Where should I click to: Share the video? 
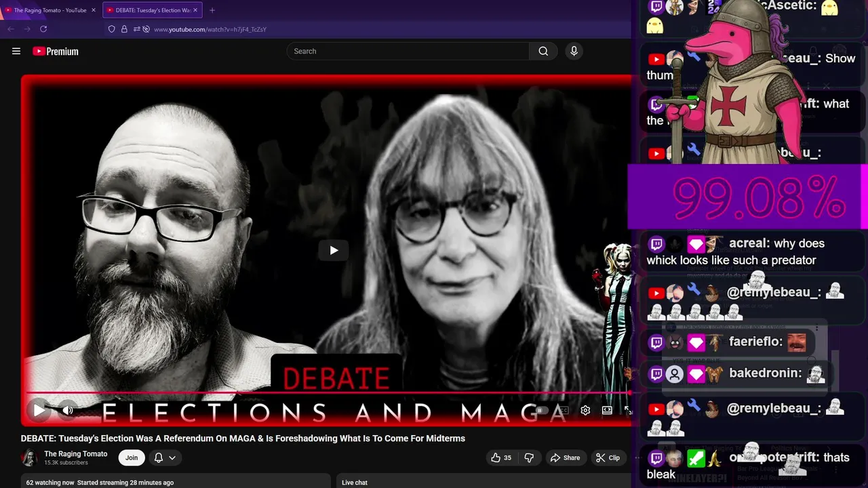(x=565, y=457)
